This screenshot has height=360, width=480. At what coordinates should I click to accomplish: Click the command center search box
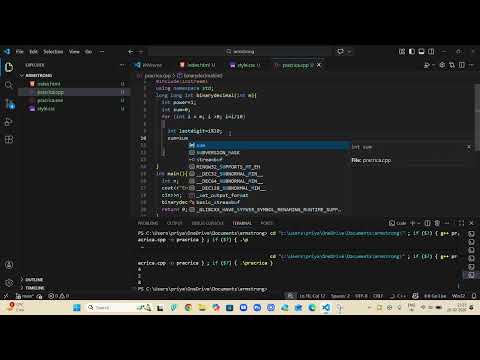[x=240, y=52]
